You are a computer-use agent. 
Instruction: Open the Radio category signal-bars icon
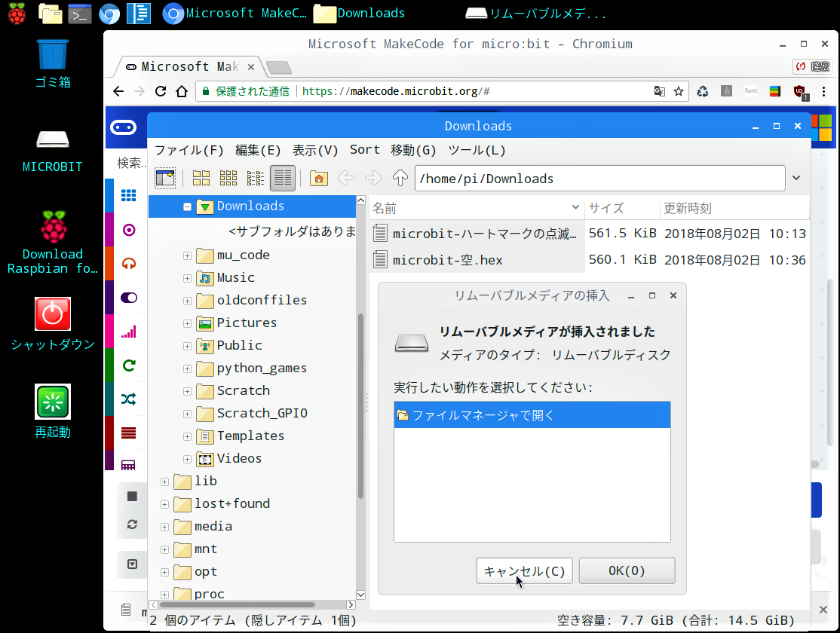point(129,332)
